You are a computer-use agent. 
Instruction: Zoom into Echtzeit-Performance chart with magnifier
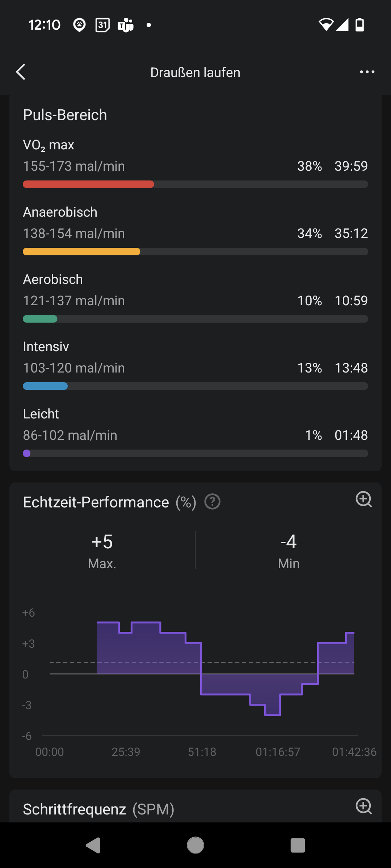coord(363,499)
